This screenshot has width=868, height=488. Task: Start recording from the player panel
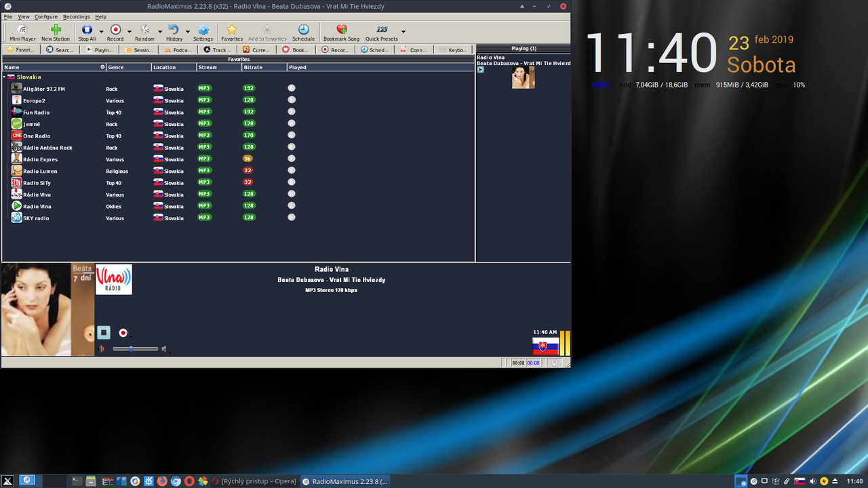[x=123, y=333]
